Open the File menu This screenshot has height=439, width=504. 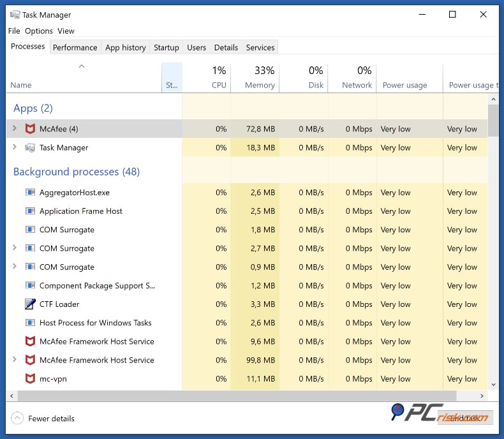pos(14,31)
